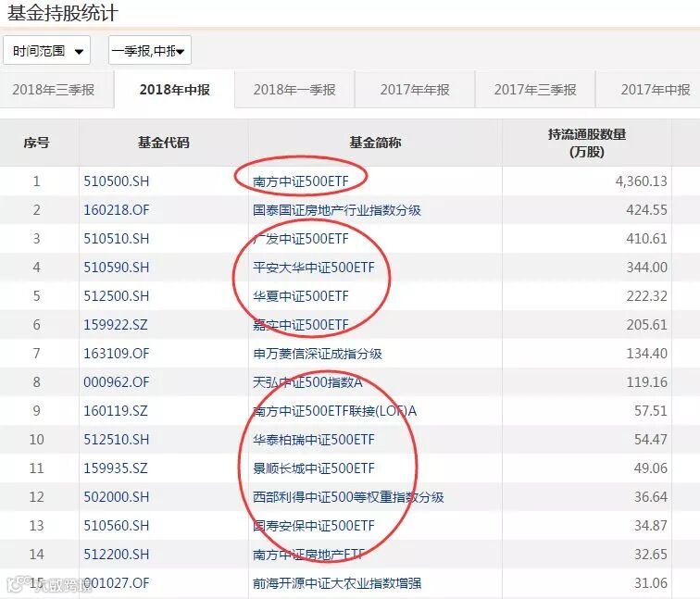Select the holdings value 32.65

[650, 554]
